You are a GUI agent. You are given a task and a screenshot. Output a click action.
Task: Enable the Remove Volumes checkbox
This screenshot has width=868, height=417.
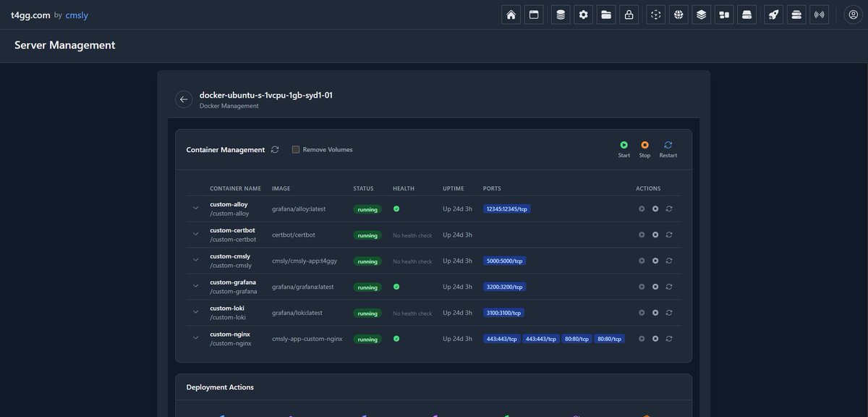296,150
